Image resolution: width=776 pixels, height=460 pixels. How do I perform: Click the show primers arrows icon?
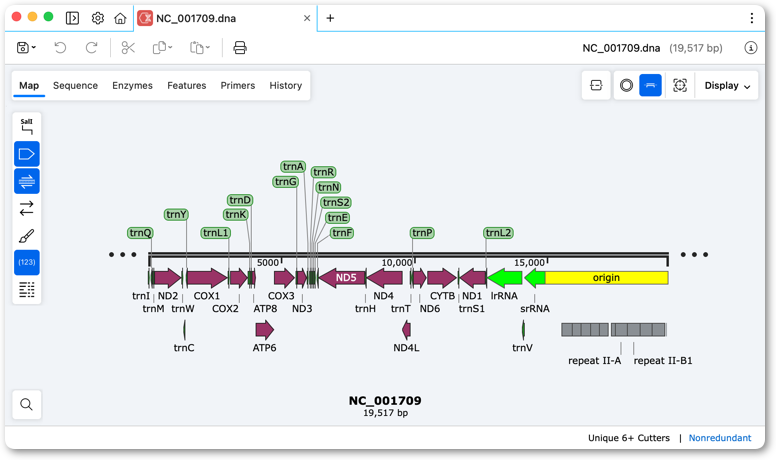pos(27,208)
